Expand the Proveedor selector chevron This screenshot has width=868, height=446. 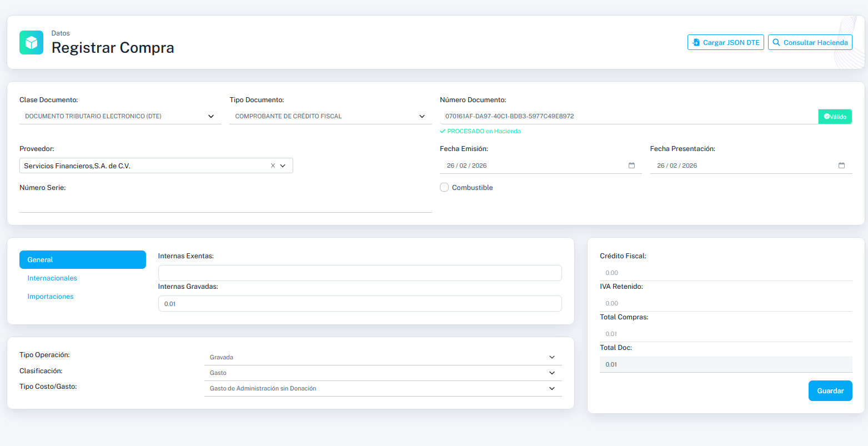283,166
